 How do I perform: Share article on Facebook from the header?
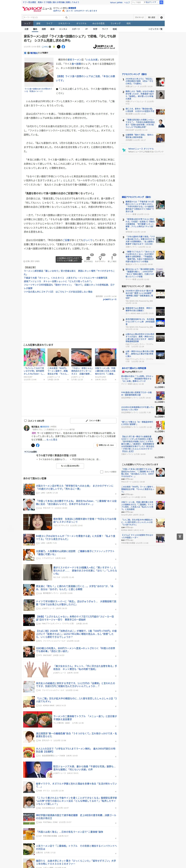coord(63,47)
